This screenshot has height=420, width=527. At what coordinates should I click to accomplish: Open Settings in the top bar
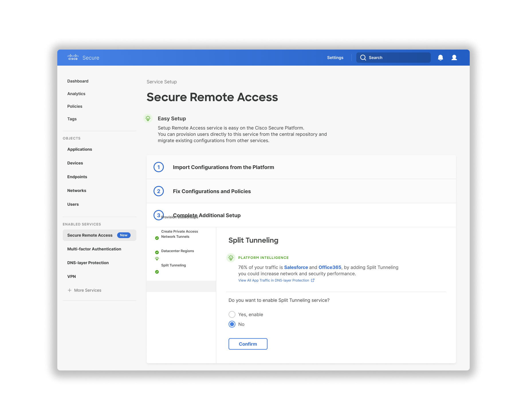tap(335, 58)
